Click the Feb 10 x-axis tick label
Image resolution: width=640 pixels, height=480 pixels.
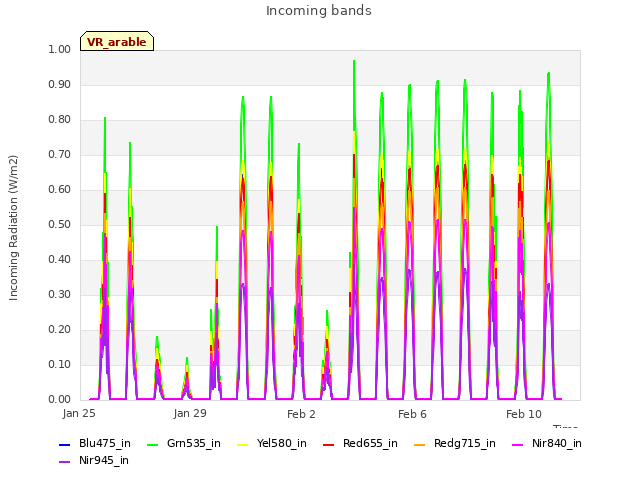click(524, 414)
